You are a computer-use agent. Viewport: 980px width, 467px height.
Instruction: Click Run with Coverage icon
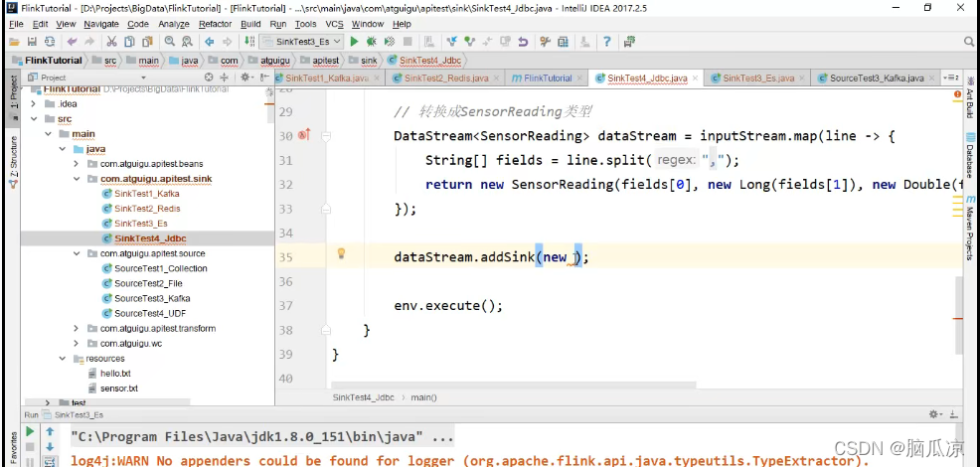[390, 42]
